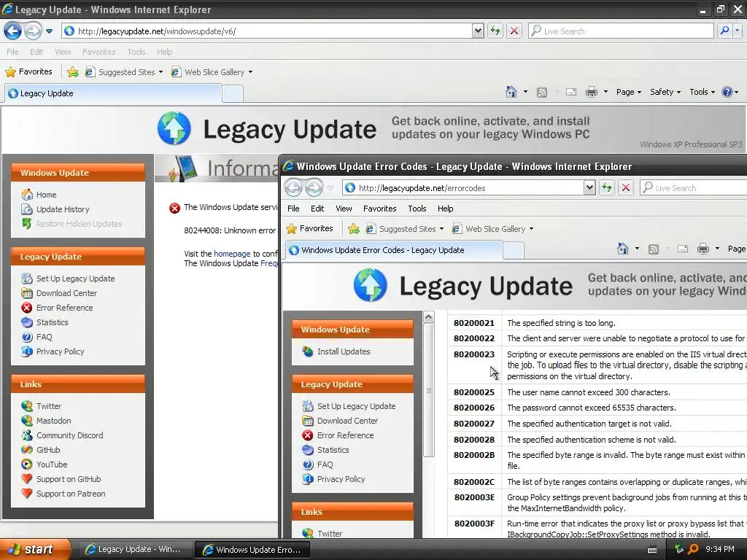
Task: Open the Favorites menu in the Error Codes menu bar
Action: point(379,209)
